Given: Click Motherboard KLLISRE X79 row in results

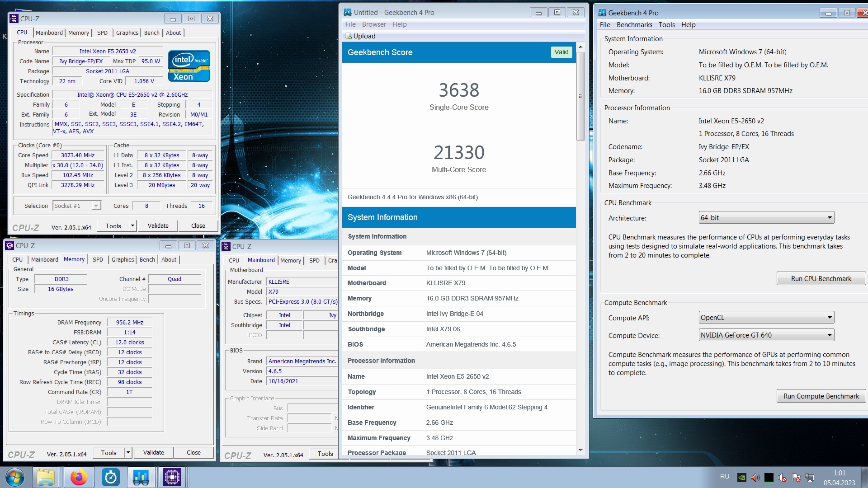Looking at the screenshot, I should pos(459,283).
